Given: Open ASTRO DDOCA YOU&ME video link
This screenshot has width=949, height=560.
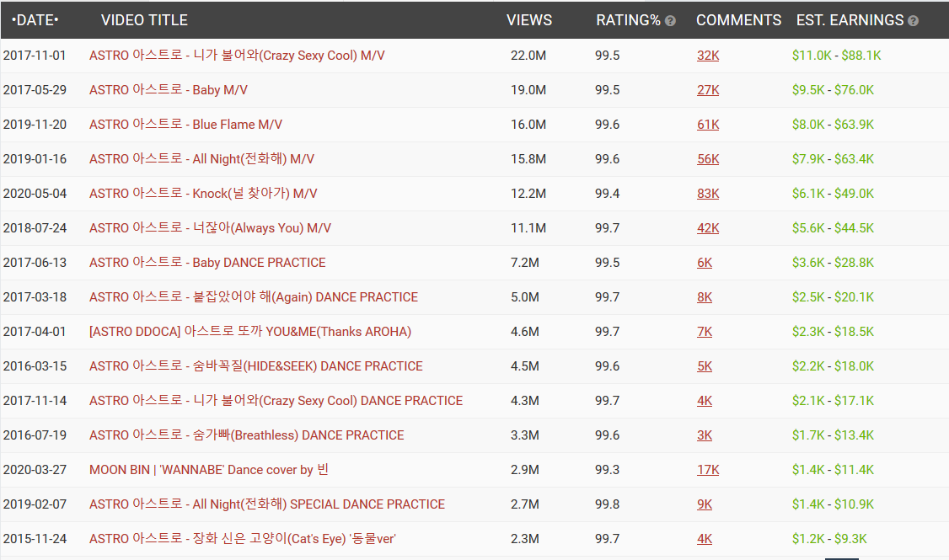Looking at the screenshot, I should coord(250,331).
